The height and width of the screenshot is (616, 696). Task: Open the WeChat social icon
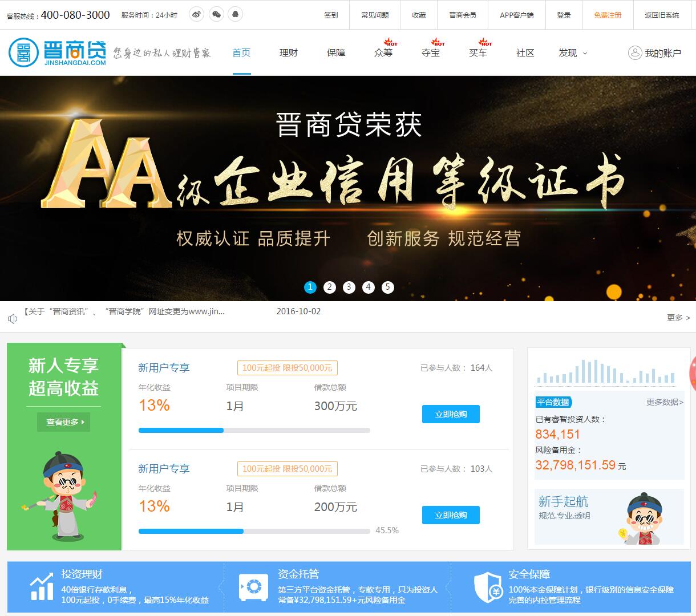tap(216, 14)
